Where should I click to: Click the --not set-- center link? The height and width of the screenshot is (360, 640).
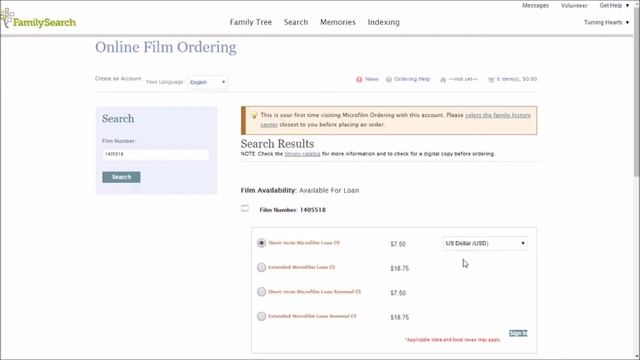tap(463, 79)
